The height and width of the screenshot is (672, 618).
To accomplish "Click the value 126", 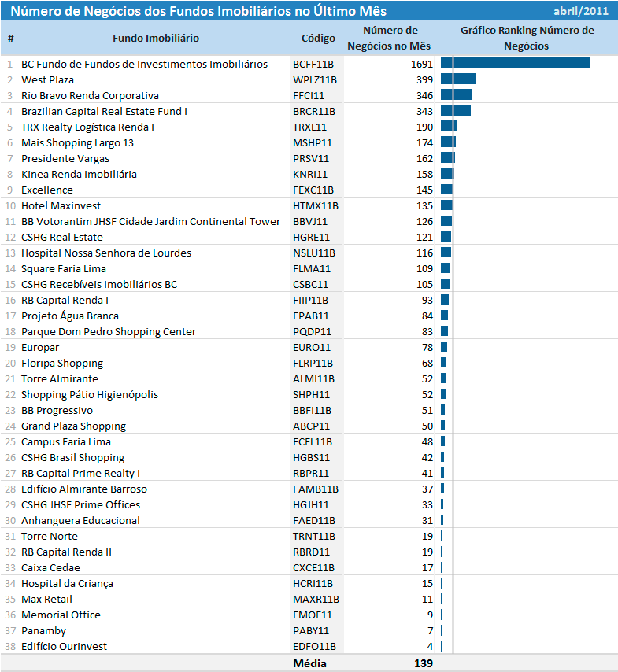I will (x=424, y=222).
